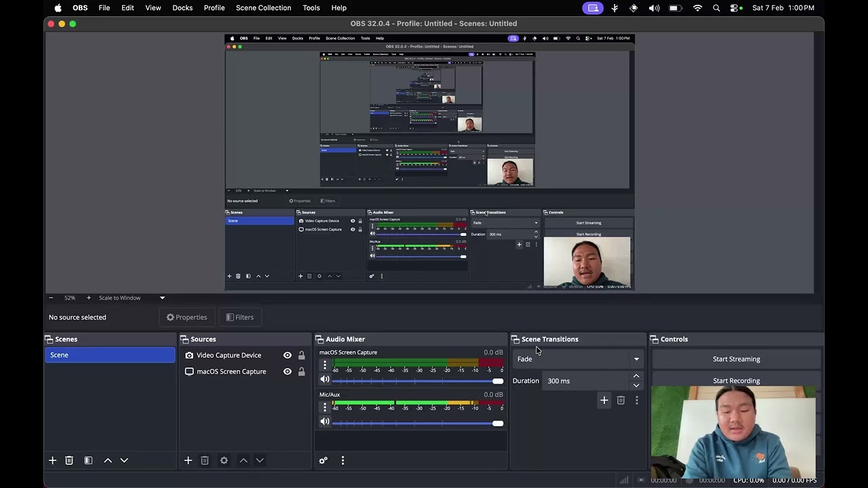Toggle lock on Video Capture Device
This screenshot has height=488, width=868.
coord(301,355)
